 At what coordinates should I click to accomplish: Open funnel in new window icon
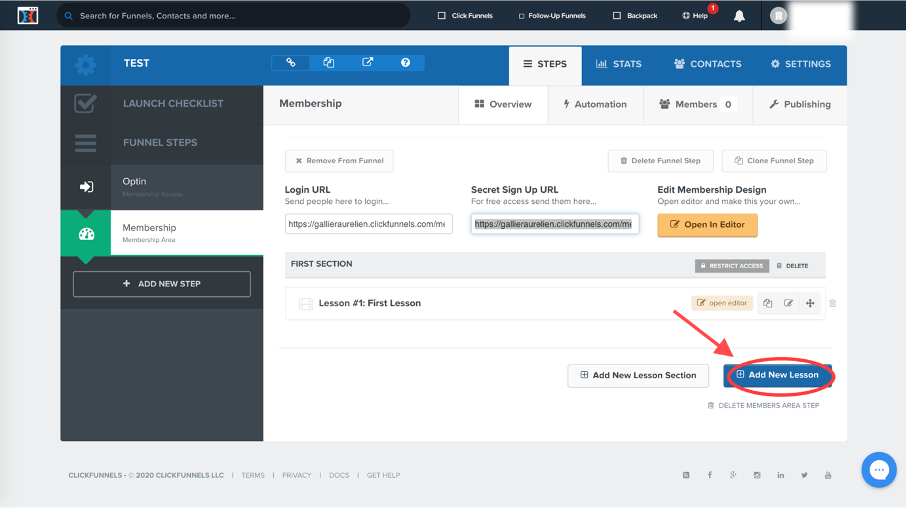coord(367,62)
